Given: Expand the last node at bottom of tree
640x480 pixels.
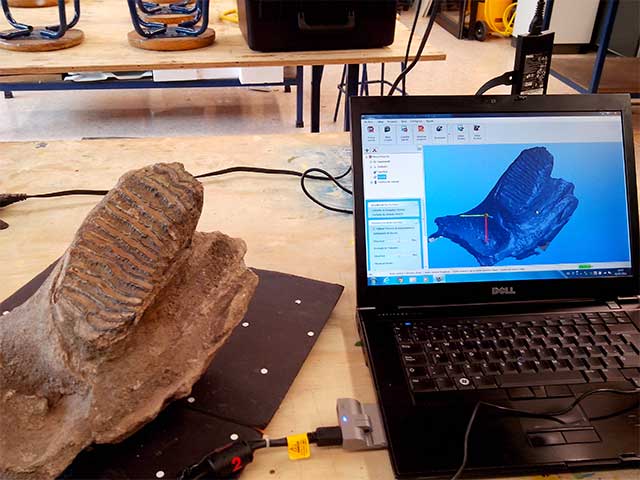Looking at the screenshot, I should (x=371, y=182).
